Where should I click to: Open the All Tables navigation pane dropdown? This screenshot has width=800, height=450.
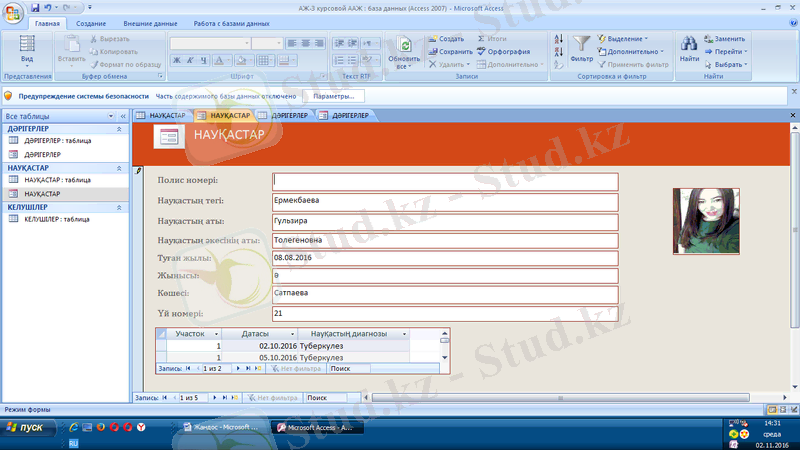point(118,117)
